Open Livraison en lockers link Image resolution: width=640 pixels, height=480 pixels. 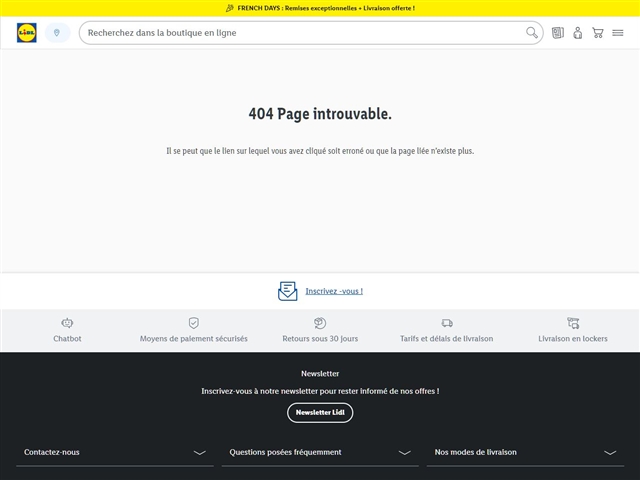click(x=573, y=338)
